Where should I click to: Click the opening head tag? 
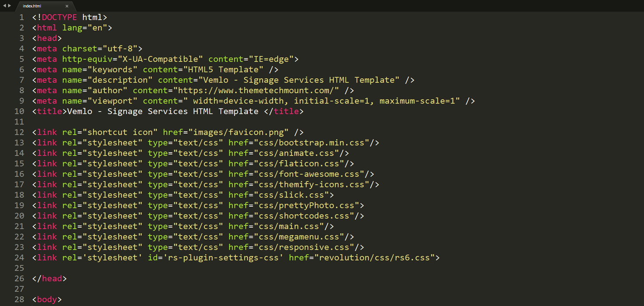(47, 38)
